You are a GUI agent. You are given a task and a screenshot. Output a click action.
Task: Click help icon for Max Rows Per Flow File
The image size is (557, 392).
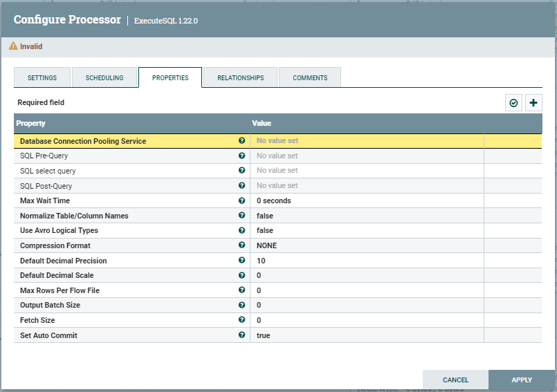coord(242,290)
